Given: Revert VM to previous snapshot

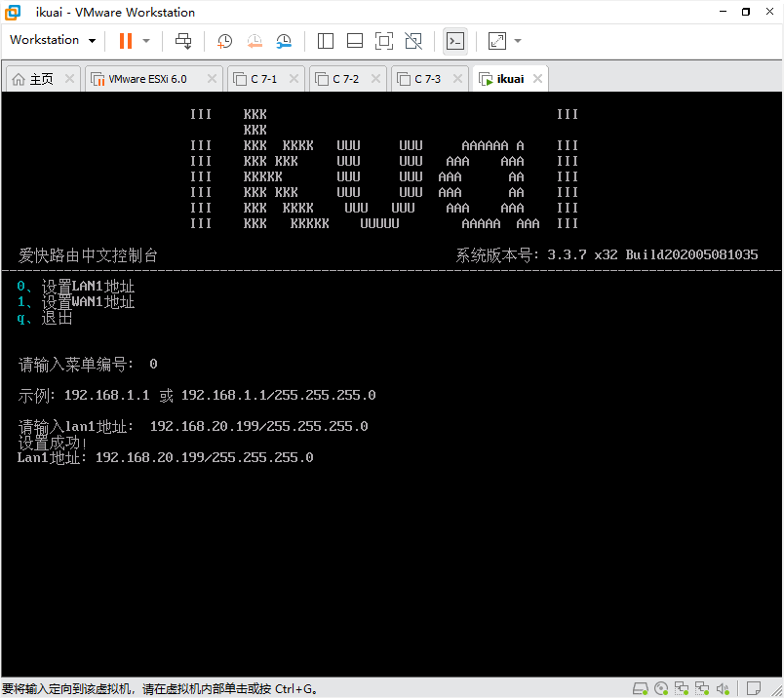Looking at the screenshot, I should click(254, 41).
